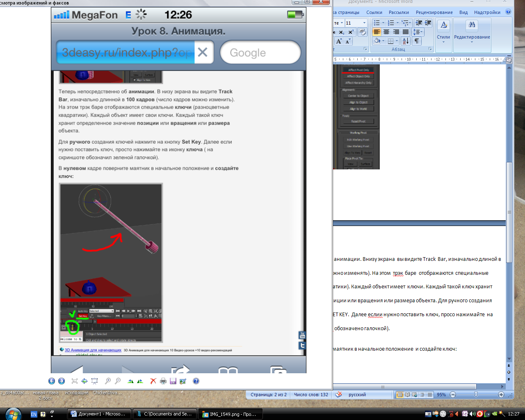This screenshot has width=525, height=420.
Task: Open the Ссылки ribbon tab
Action: (374, 12)
